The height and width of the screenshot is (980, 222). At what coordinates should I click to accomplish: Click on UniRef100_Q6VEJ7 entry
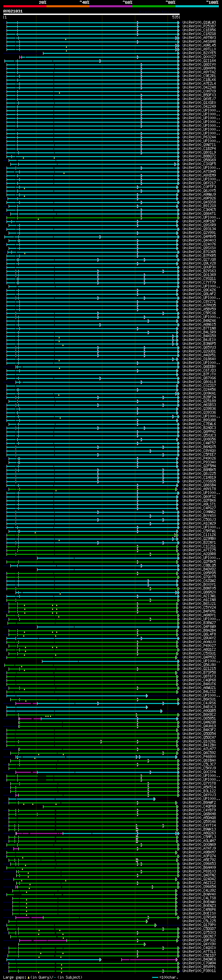[x=199, y=99]
